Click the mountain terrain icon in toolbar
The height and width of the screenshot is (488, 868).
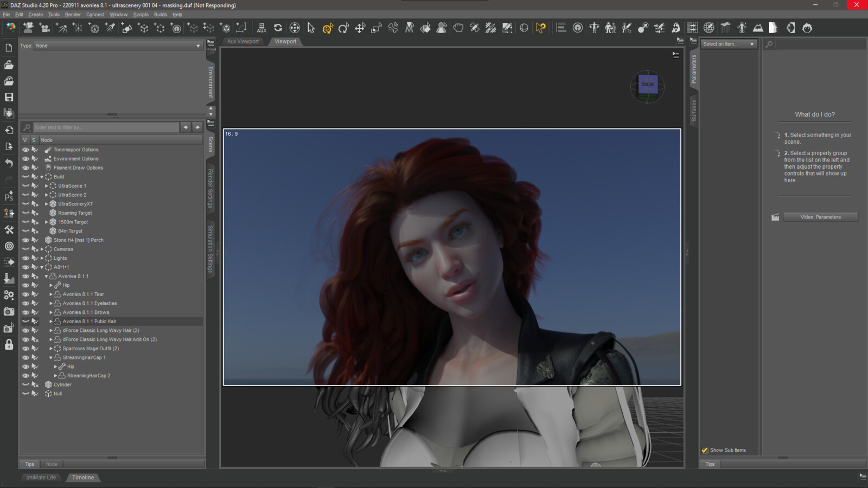(758, 28)
